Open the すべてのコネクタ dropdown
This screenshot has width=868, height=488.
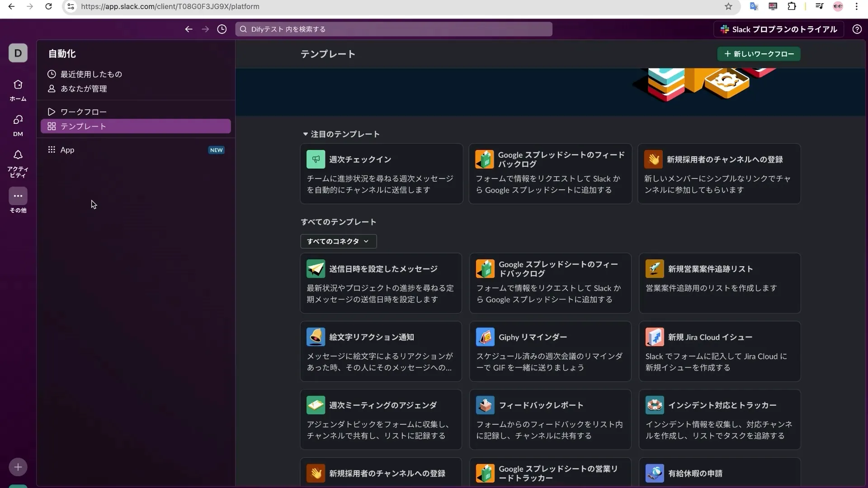(x=338, y=241)
